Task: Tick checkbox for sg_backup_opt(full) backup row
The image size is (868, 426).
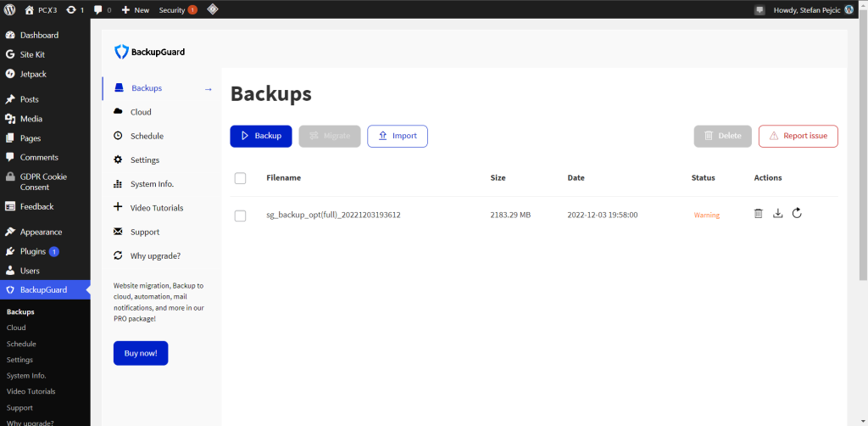Action: click(x=240, y=216)
